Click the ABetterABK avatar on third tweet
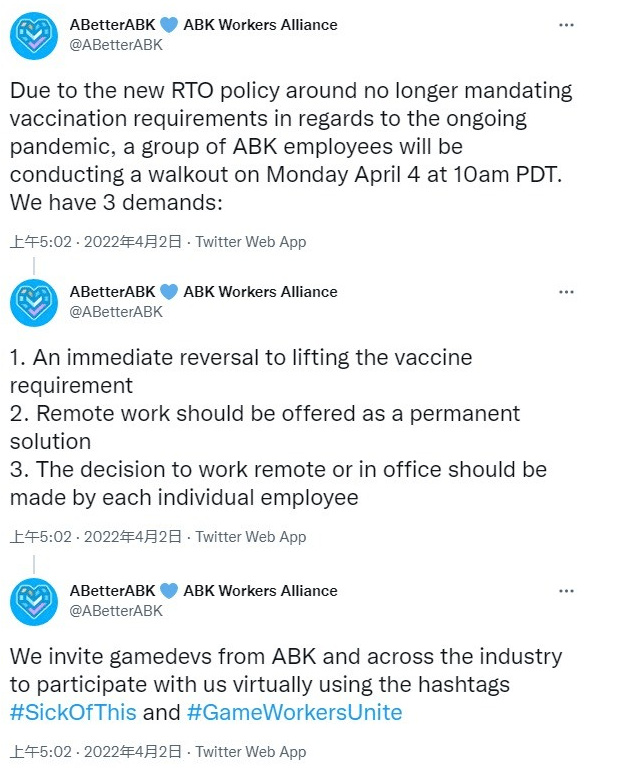Image resolution: width=635 pixels, height=768 pixels. click(x=34, y=602)
